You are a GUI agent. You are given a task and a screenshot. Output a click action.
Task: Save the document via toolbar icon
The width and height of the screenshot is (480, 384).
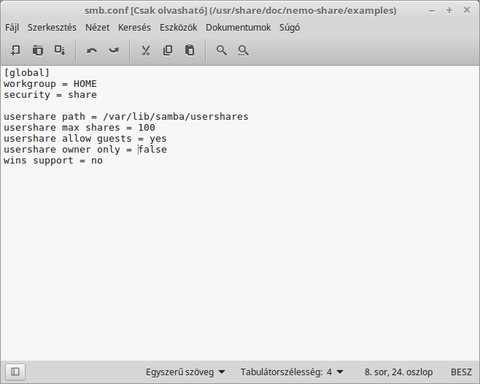[60, 50]
